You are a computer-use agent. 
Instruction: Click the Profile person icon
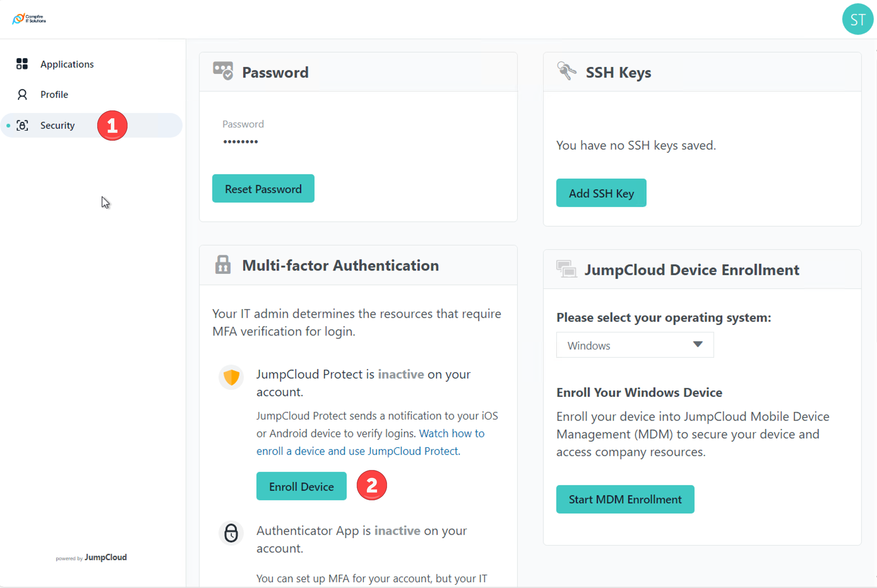click(22, 95)
